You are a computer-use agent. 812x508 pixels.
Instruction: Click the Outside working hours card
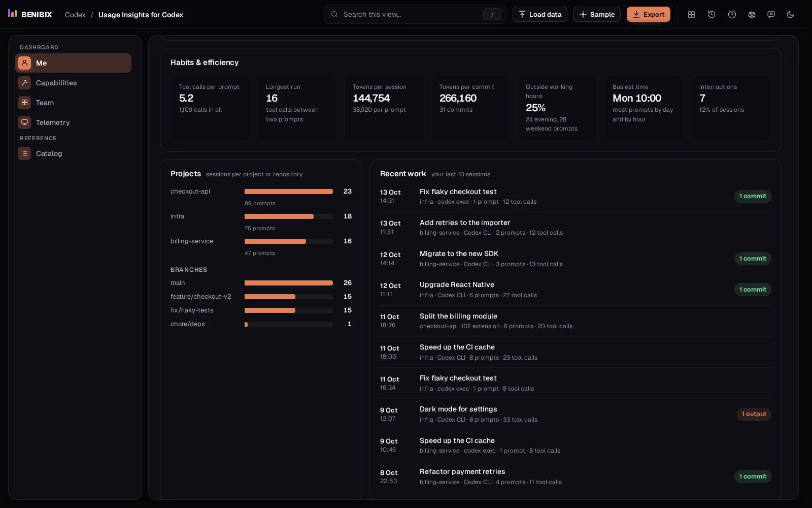pos(557,108)
